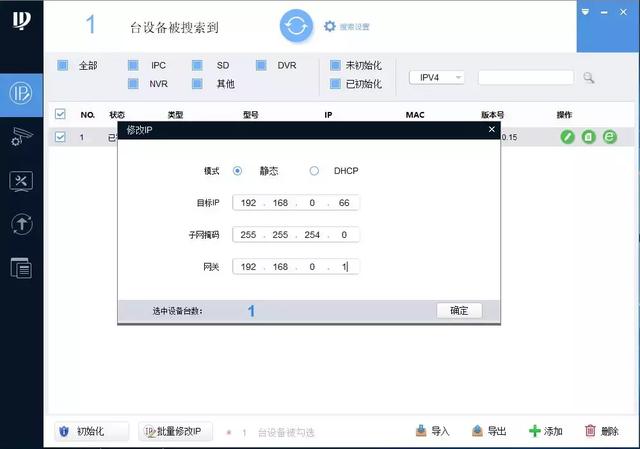Click the green web browser icon
640x449 pixels.
click(x=609, y=137)
